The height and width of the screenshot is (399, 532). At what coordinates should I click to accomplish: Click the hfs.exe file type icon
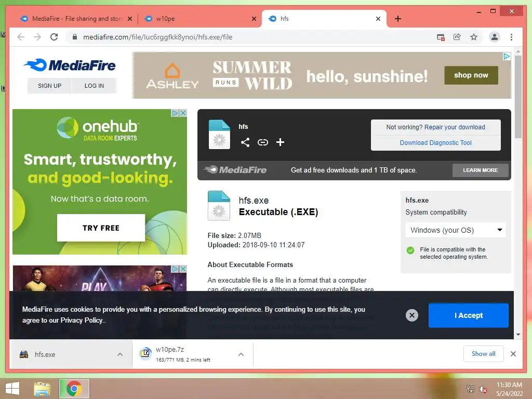coord(219,206)
